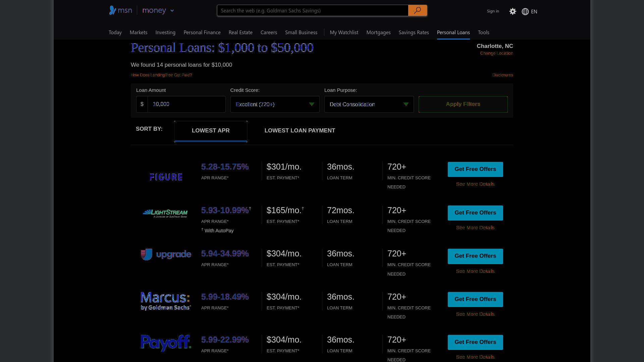Viewport: 644px width, 362px height.
Task: Open the Small Business tab
Action: 301,33
